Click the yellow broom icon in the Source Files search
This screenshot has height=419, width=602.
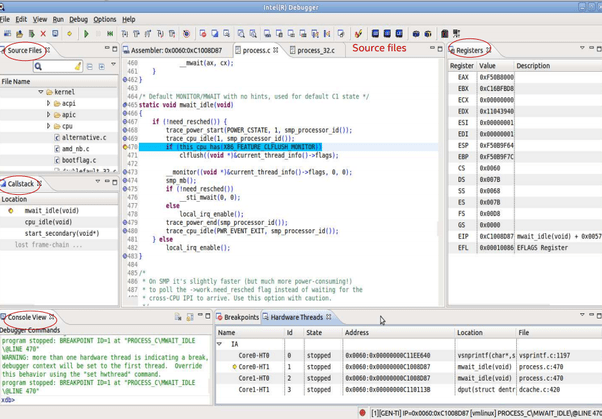click(x=78, y=66)
